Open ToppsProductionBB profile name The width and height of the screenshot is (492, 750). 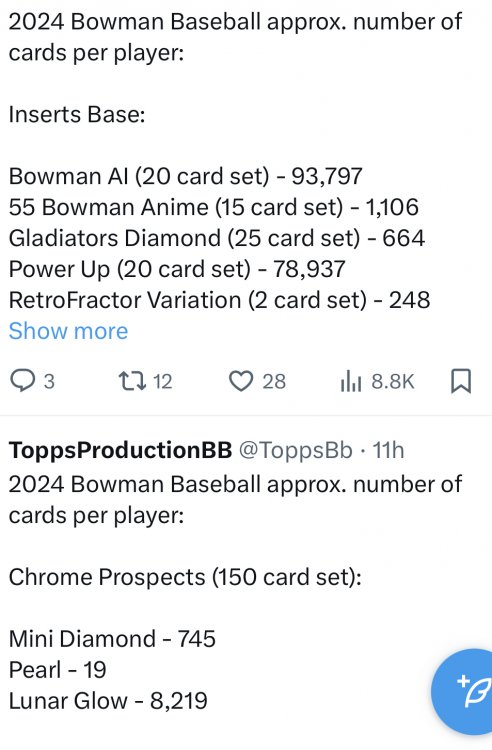click(120, 450)
